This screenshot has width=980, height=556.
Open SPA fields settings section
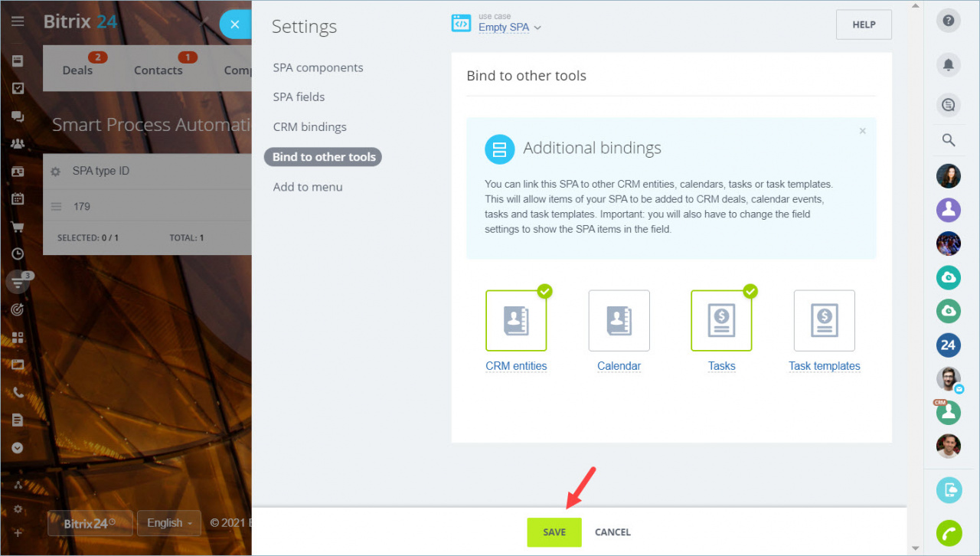click(x=299, y=96)
